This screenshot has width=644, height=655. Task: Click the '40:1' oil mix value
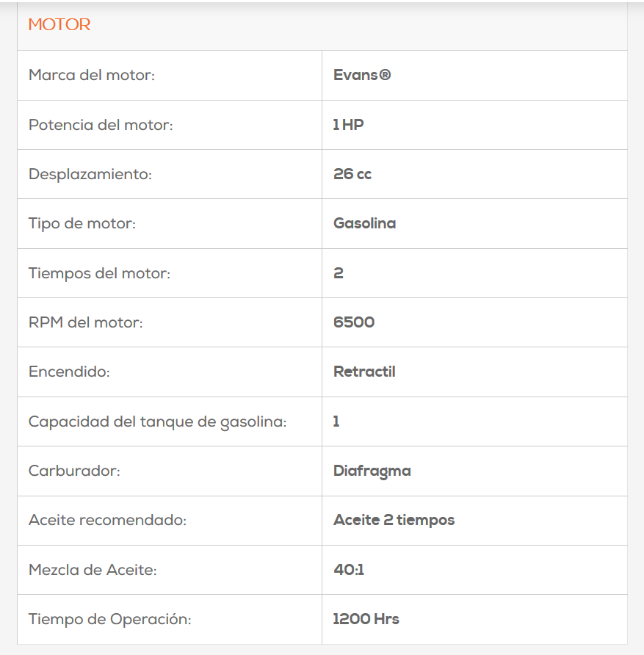pyautogui.click(x=349, y=570)
